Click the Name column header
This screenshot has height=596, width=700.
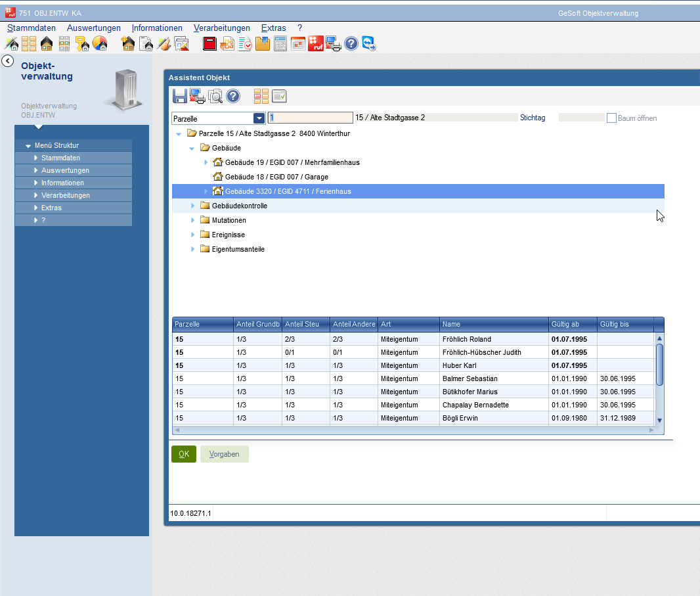point(494,325)
